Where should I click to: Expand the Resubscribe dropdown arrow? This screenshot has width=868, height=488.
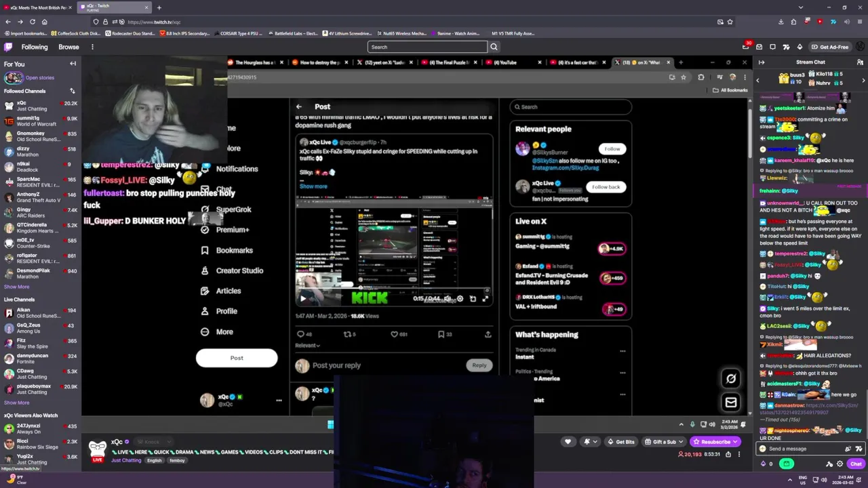tap(736, 442)
